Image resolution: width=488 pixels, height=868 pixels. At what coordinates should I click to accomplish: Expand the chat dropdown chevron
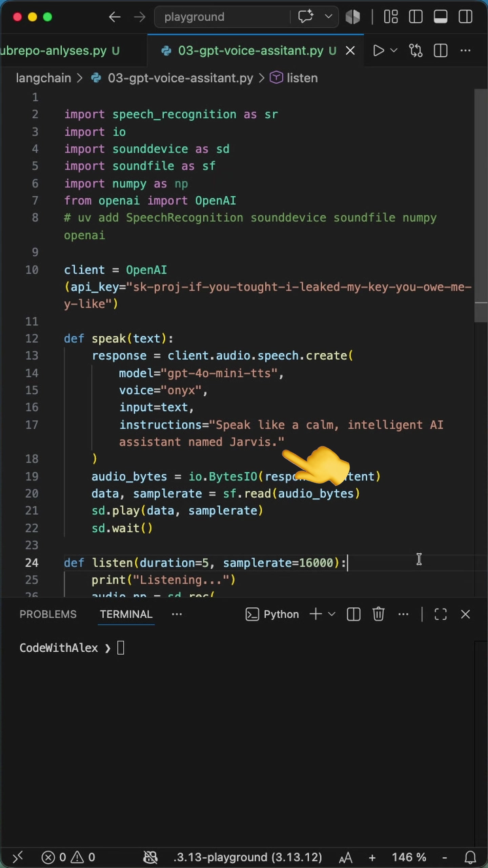point(328,16)
